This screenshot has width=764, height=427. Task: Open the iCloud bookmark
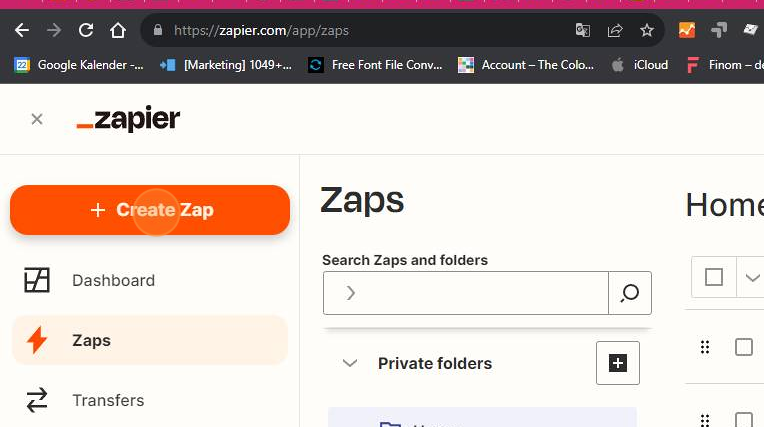pyautogui.click(x=640, y=65)
